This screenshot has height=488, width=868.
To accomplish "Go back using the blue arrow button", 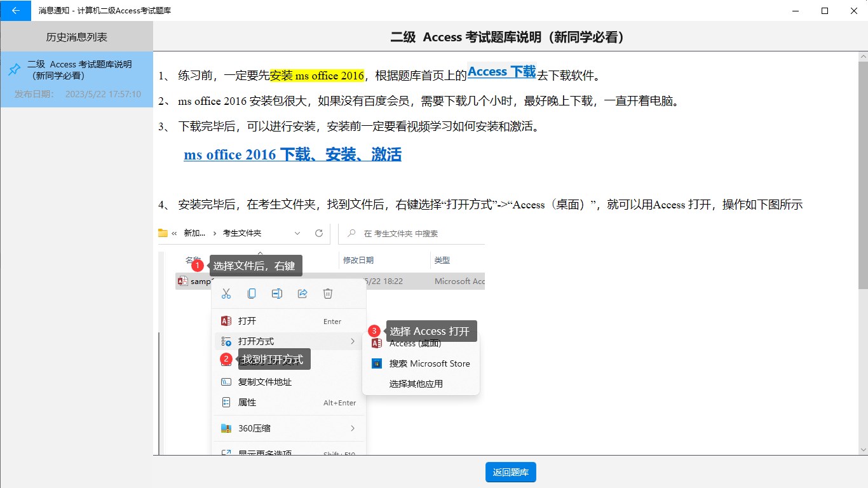I will (15, 10).
